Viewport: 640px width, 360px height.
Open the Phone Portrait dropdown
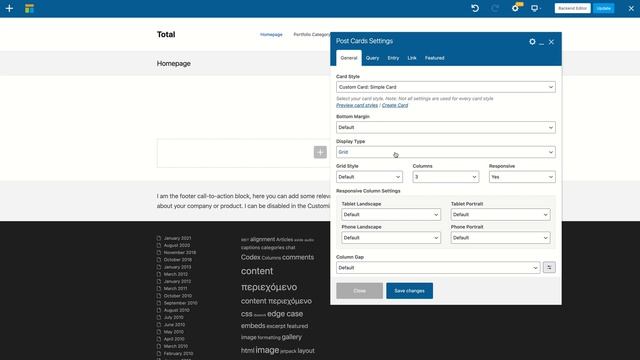500,238
